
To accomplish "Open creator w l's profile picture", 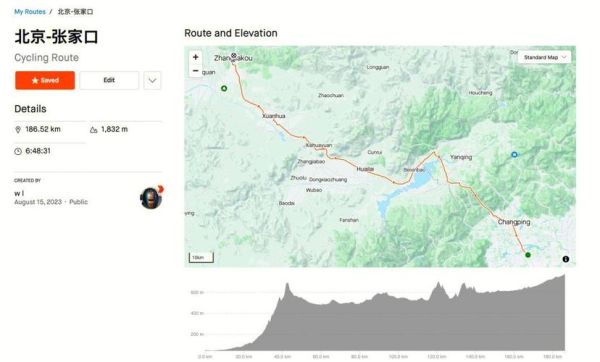I will (x=151, y=198).
